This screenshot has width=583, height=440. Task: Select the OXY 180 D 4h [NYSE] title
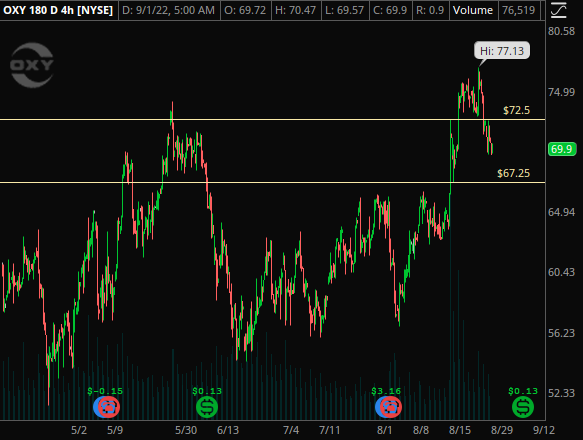tap(58, 10)
